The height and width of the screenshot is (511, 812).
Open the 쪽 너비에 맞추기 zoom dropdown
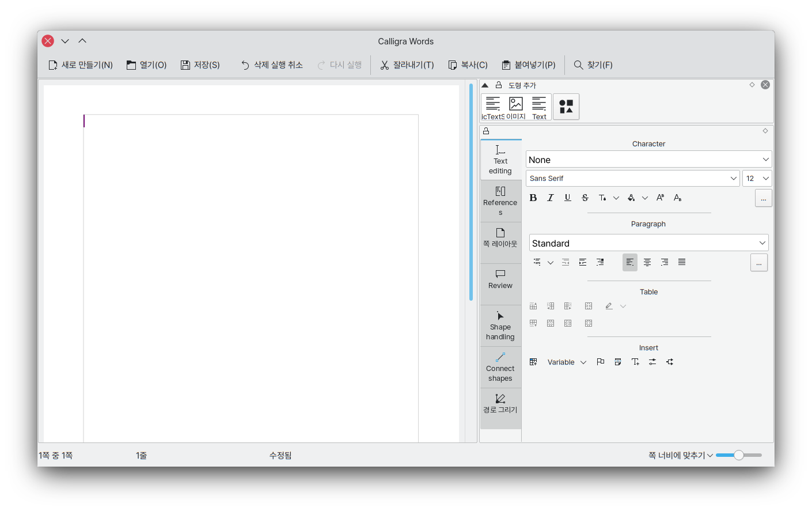[x=681, y=455]
